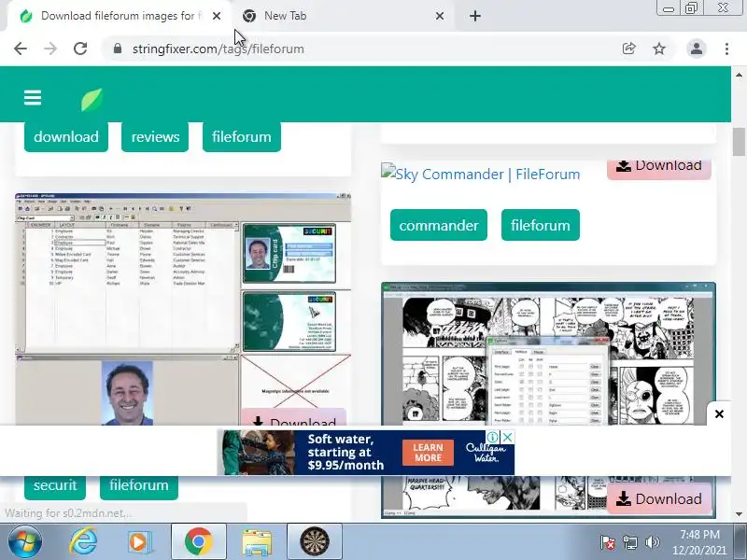
Task: Click the vertical scrollbar thumb
Action: point(739,142)
